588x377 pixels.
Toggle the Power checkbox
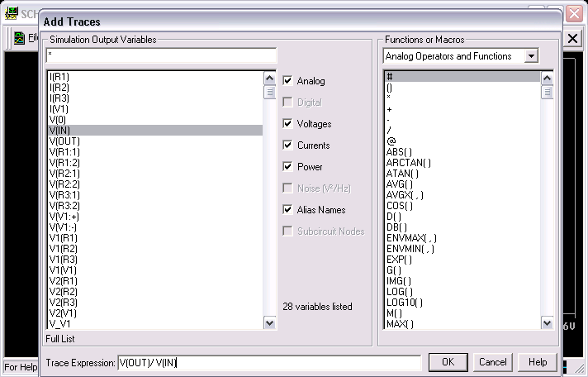click(x=287, y=167)
